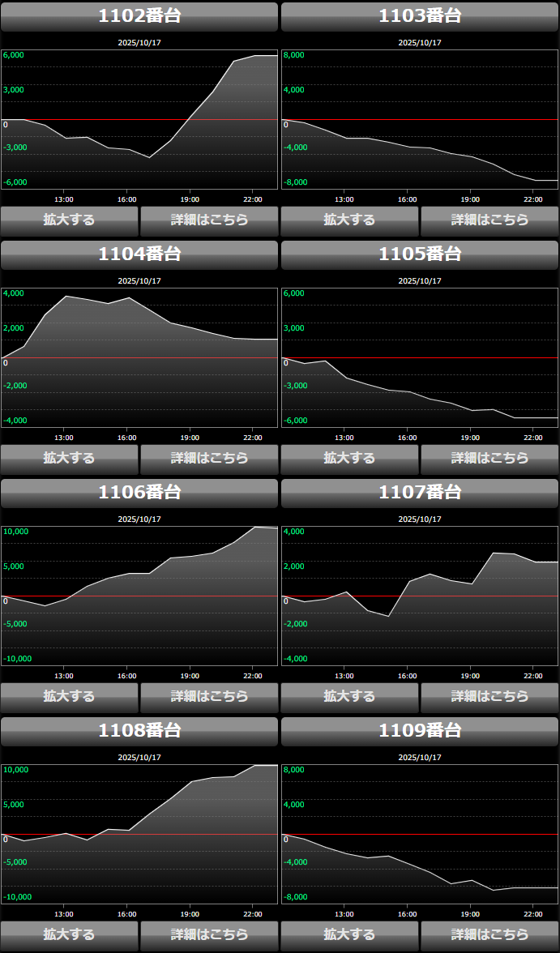Select 詳細はこちら beneath the 1107番台 graph
Screen dimensions: 560x953
[489, 696]
